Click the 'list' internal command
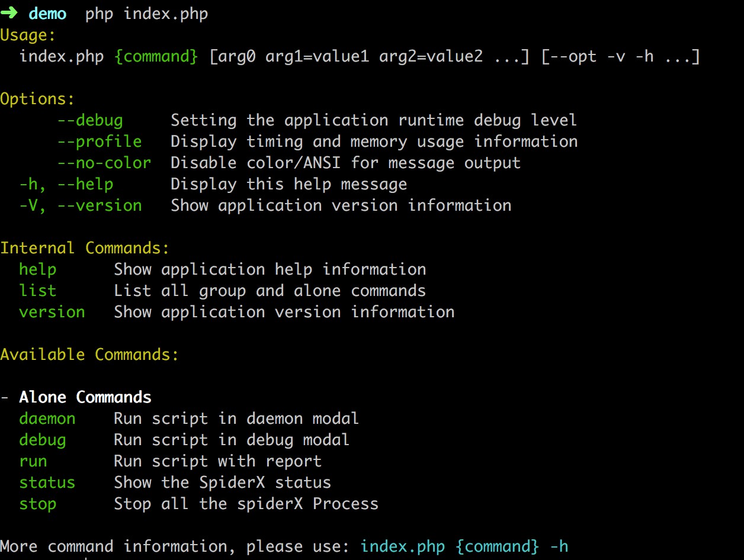744x560 pixels. coord(38,291)
